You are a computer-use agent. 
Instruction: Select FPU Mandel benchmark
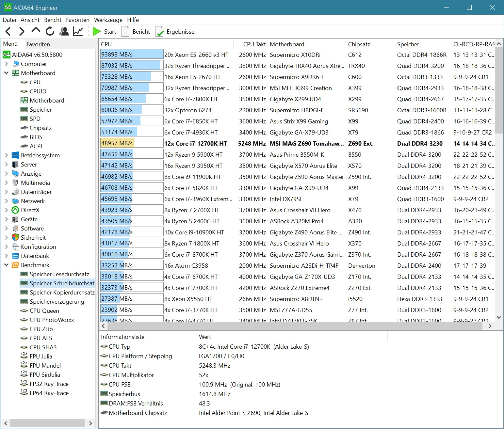[45, 365]
